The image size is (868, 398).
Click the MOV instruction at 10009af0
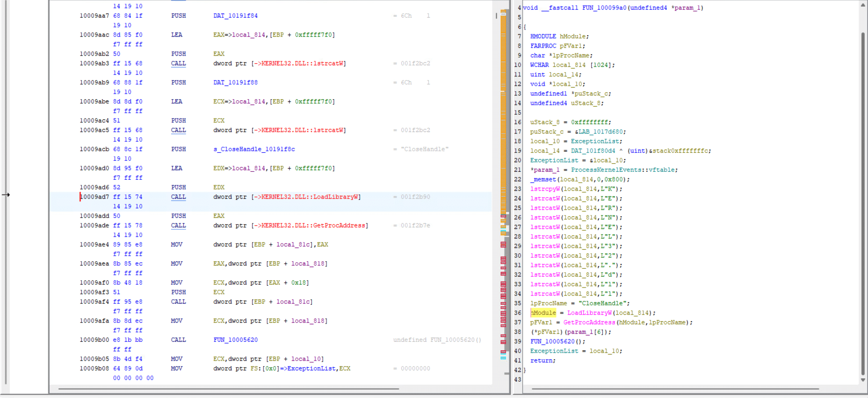[177, 283]
